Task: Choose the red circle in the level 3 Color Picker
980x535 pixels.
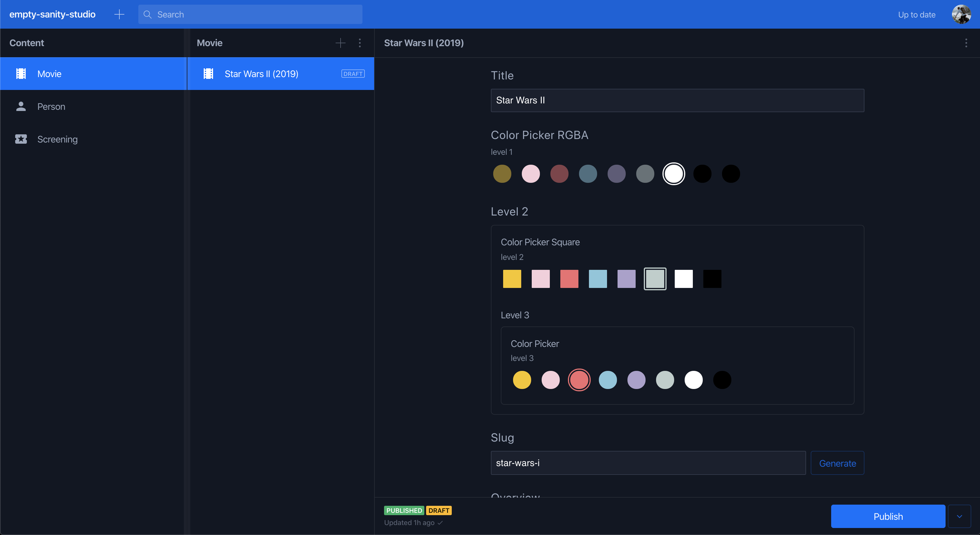Action: [579, 380]
